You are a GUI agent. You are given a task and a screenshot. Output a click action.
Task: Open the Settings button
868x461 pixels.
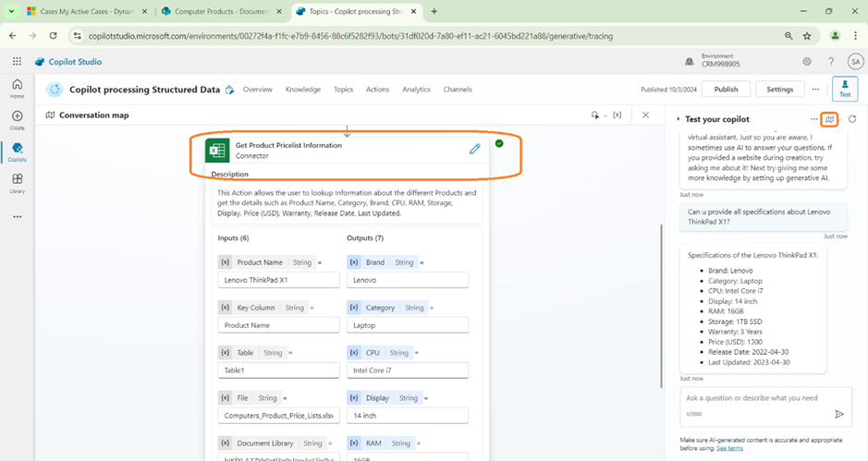click(780, 90)
